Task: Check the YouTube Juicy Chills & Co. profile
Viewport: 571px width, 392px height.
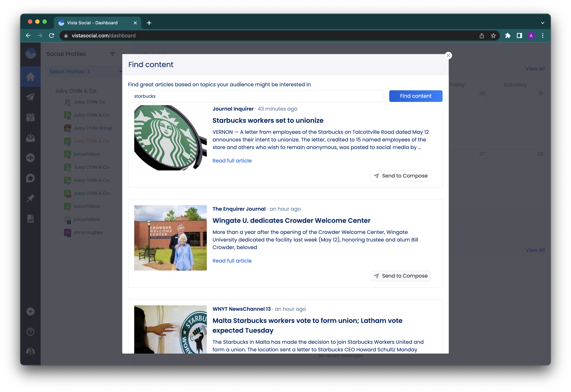Action: click(58, 193)
